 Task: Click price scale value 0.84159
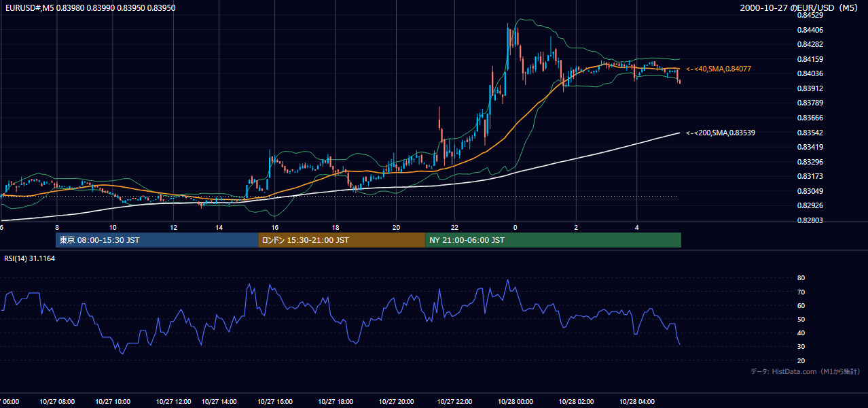tap(810, 59)
